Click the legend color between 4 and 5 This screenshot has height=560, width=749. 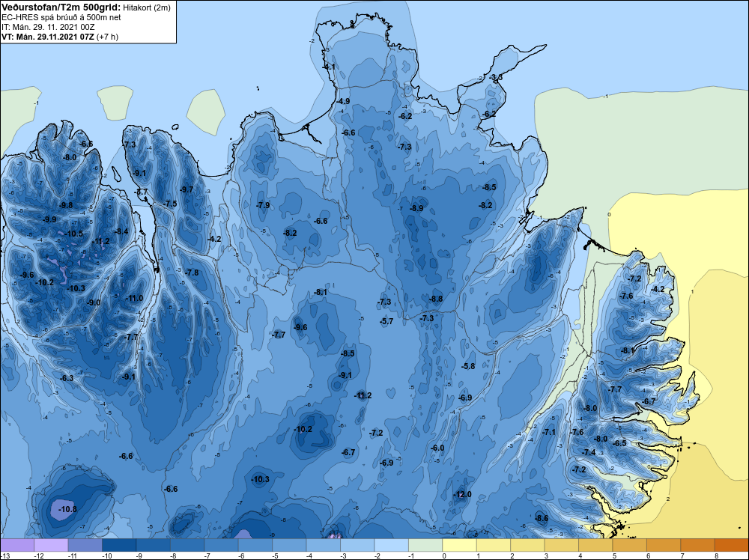coord(595,545)
